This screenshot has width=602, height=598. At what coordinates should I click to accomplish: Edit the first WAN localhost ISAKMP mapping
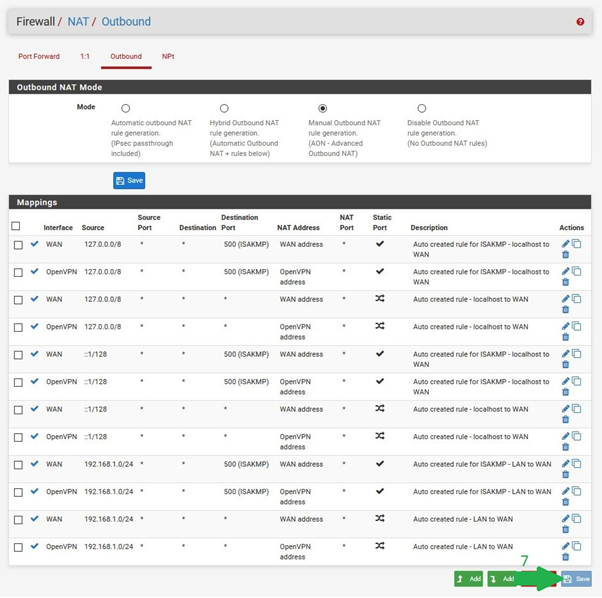click(x=566, y=244)
